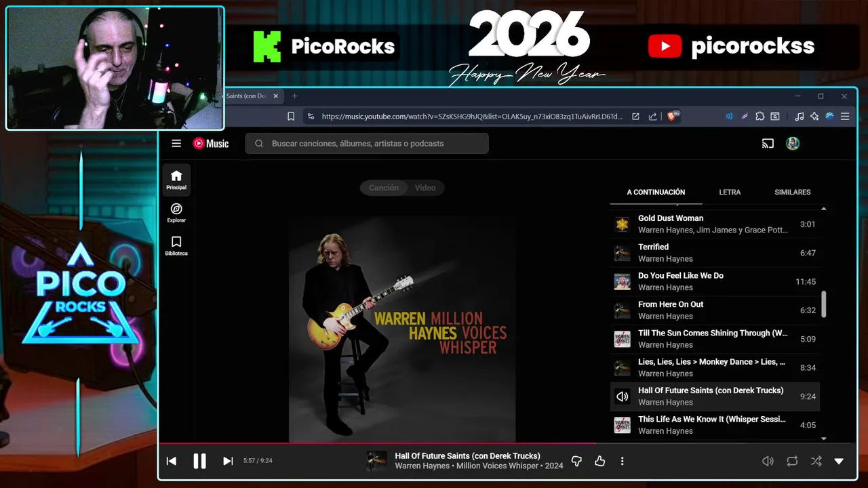Open a new browser tab
868x488 pixels.
[294, 96]
